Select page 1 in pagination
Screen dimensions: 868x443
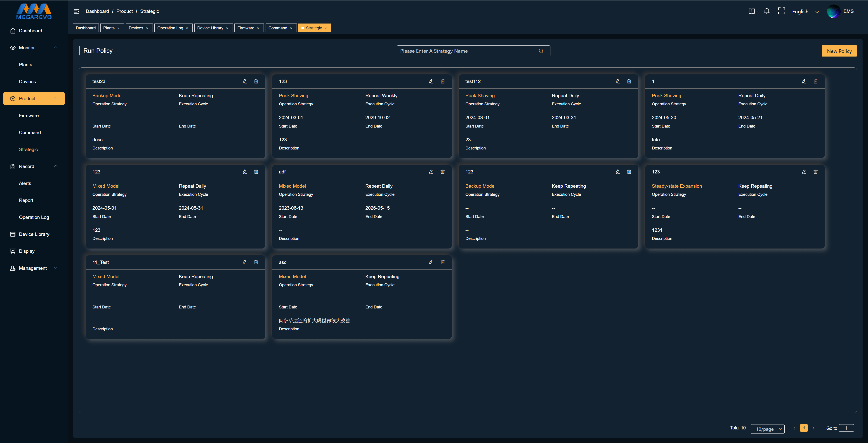(x=804, y=428)
